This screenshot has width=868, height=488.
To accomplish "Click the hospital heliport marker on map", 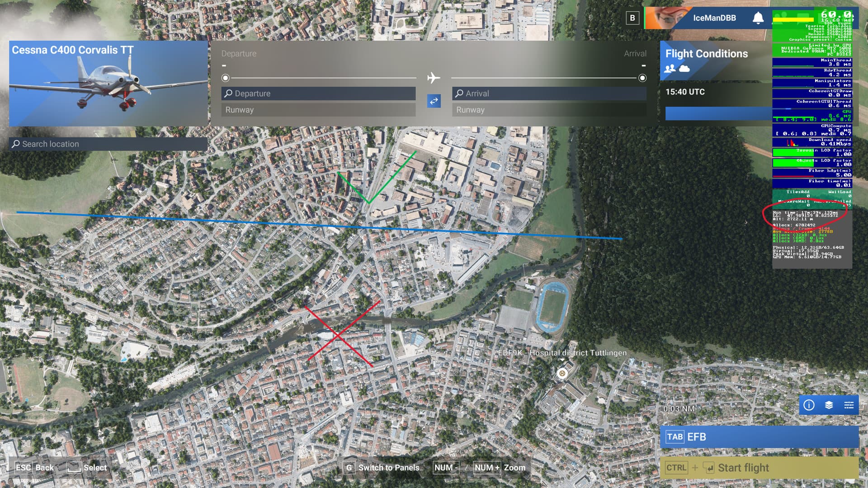I will click(x=562, y=373).
